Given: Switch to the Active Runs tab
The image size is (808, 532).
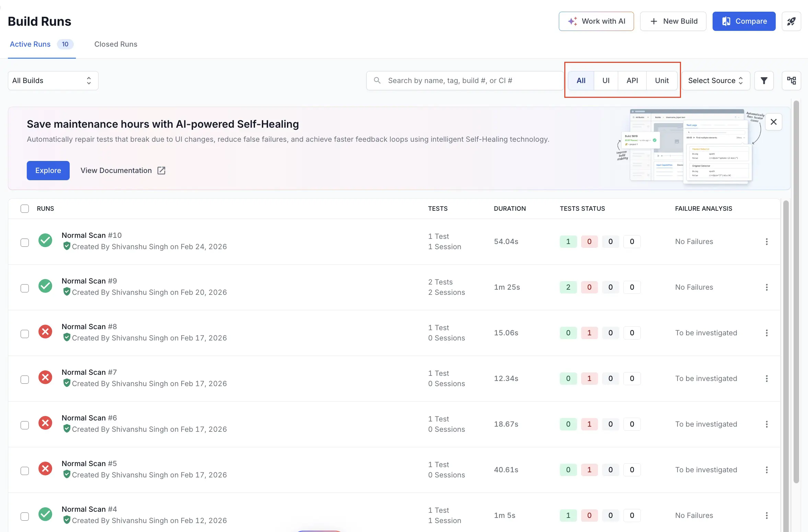Looking at the screenshot, I should click(42, 44).
